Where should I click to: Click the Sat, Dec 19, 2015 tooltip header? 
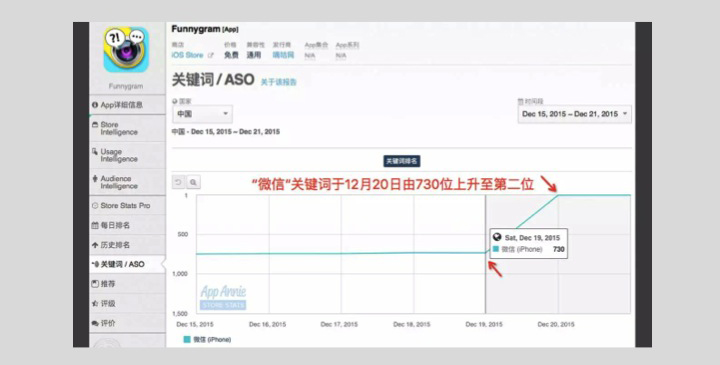pos(532,238)
